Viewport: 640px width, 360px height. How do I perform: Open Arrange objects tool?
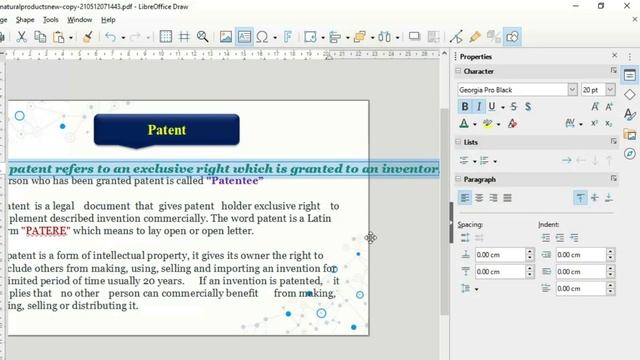(360, 37)
